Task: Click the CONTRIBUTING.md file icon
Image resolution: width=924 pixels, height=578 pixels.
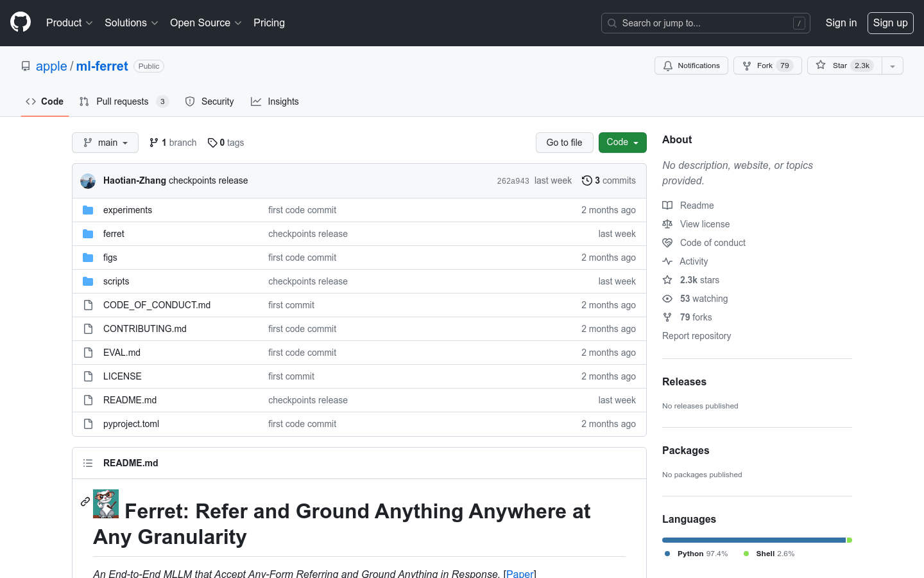Action: [x=88, y=329]
